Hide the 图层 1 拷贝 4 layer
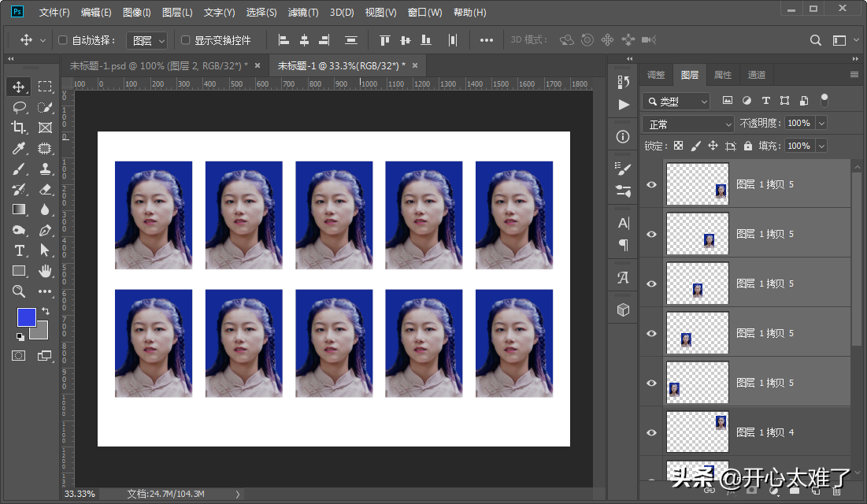The image size is (867, 504). point(651,432)
